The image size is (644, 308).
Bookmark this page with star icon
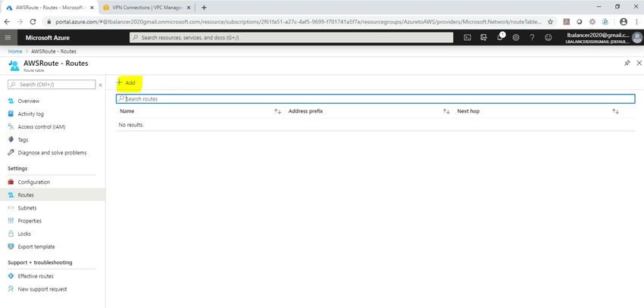point(550,22)
